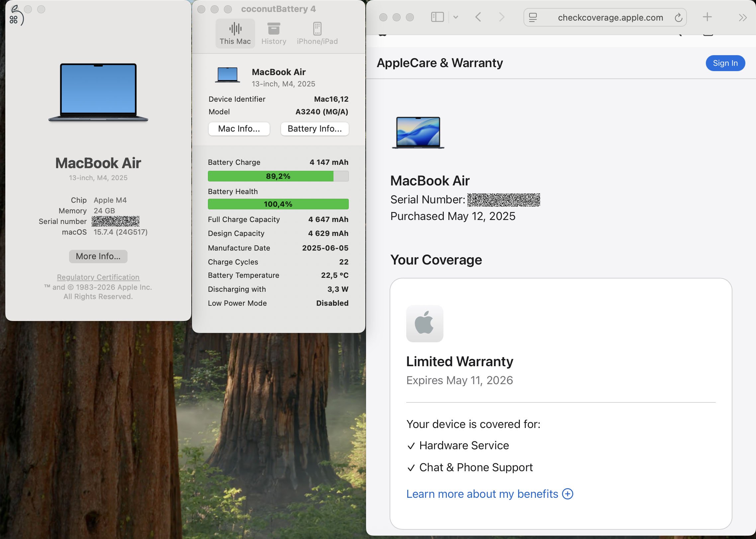Screen dimensions: 756x539
Task: Reload the checkcoverage page via reload icon
Action: point(678,17)
